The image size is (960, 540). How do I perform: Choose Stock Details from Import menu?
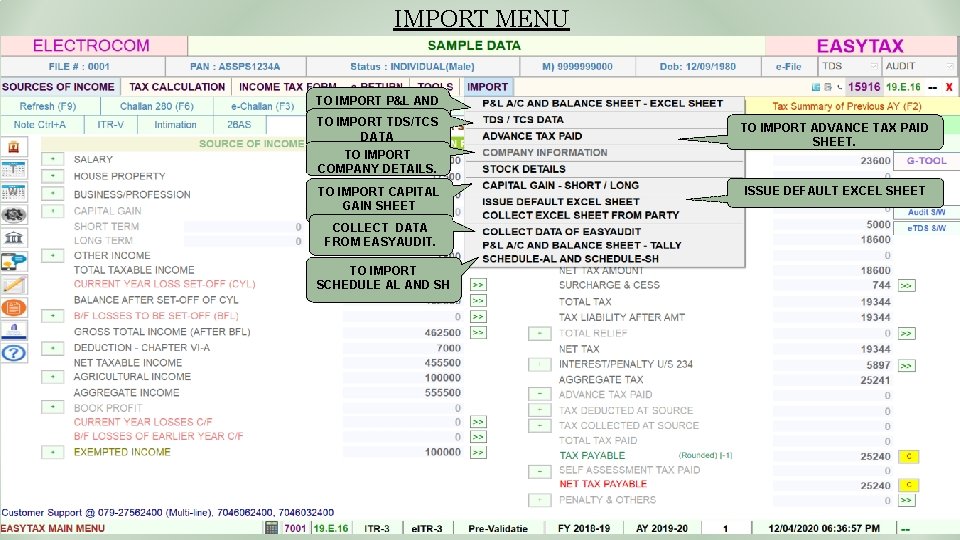click(x=604, y=169)
